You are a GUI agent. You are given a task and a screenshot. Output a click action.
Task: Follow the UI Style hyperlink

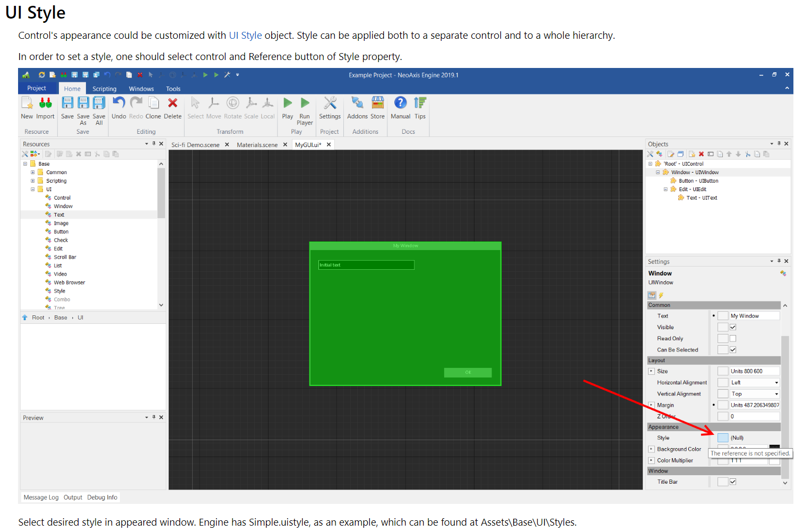pyautogui.click(x=245, y=36)
